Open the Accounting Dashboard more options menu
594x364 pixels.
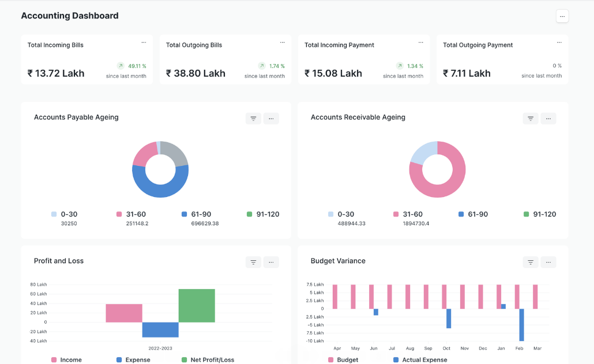562,16
